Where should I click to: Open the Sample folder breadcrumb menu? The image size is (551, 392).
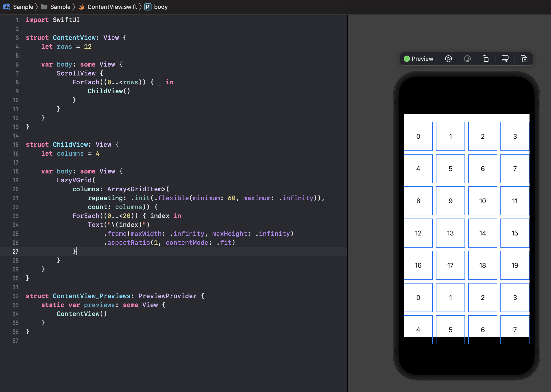[60, 7]
